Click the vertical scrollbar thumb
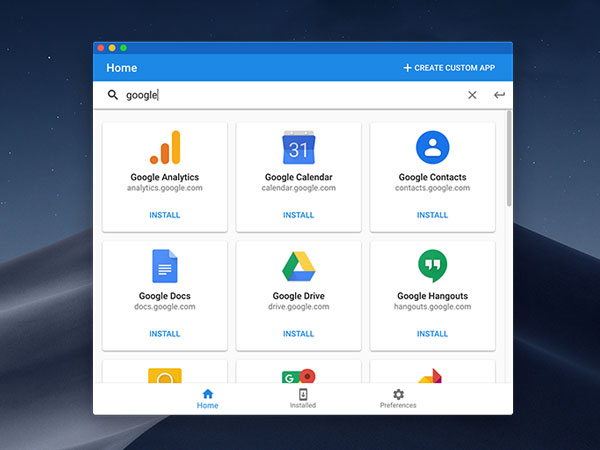This screenshot has height=450, width=600. point(509,158)
